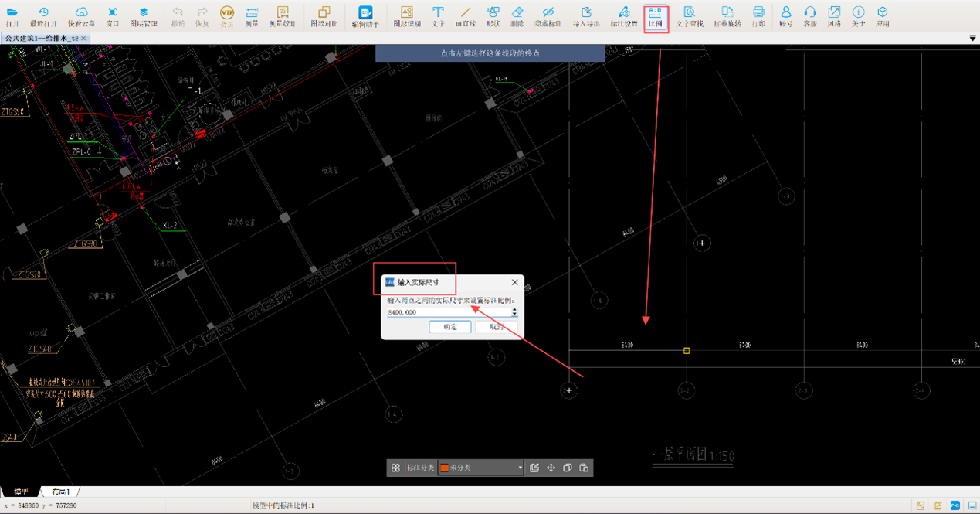980x514 pixels.
Task: Click the orange category color swatch
Action: (445, 468)
